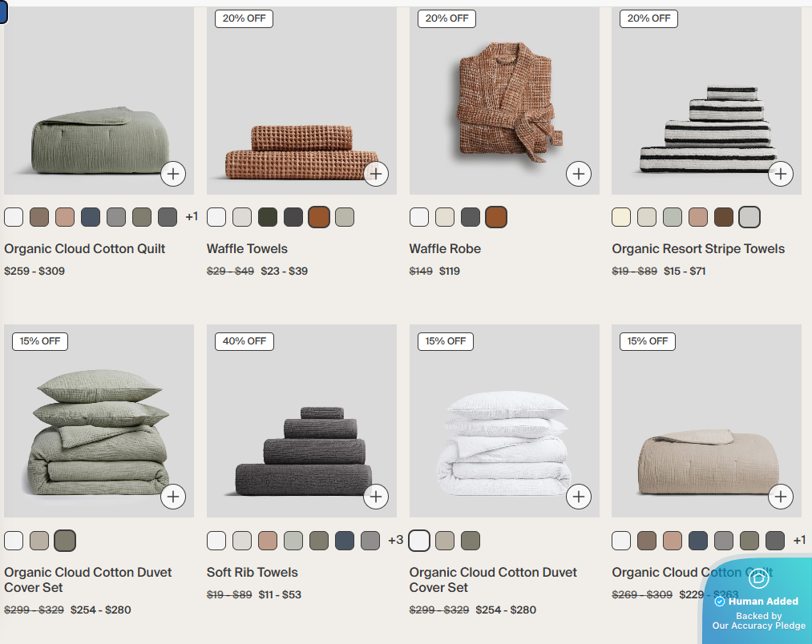The width and height of the screenshot is (812, 644).
Task: Click plus icon on Soft Rib Towels image
Action: (x=376, y=497)
